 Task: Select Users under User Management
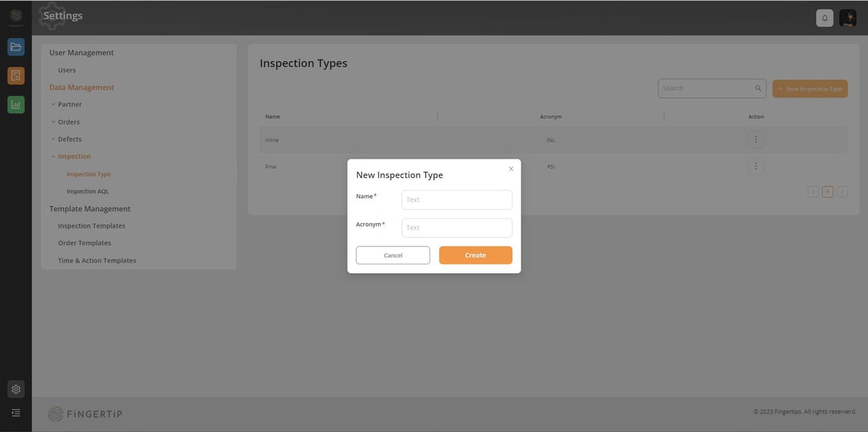pos(67,70)
